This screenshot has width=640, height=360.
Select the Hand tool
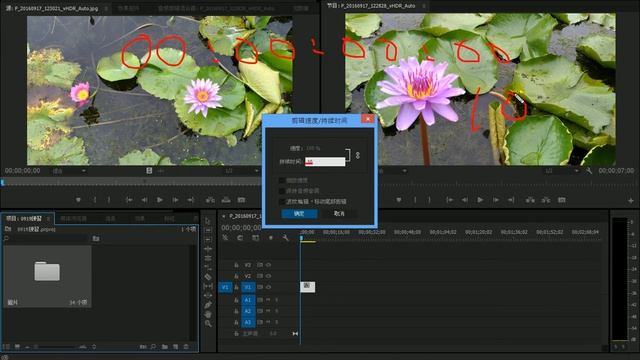(x=208, y=314)
